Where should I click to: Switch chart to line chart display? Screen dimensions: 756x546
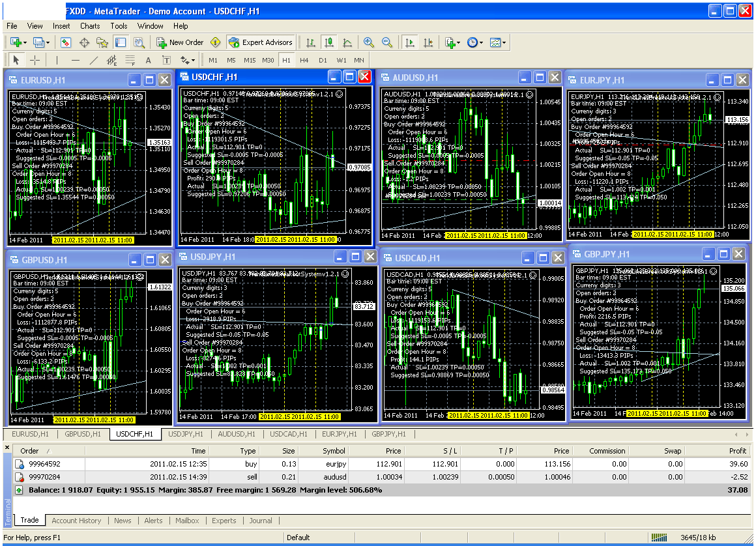tap(347, 42)
